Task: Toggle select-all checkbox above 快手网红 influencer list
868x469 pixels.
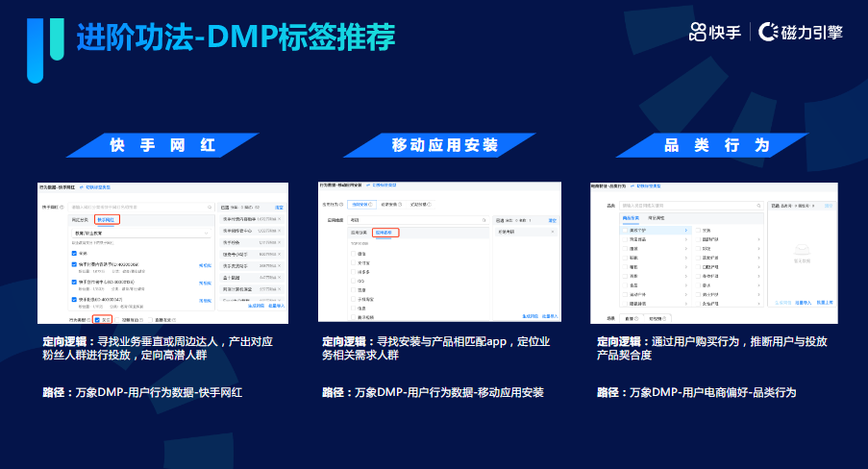Action: (74, 253)
